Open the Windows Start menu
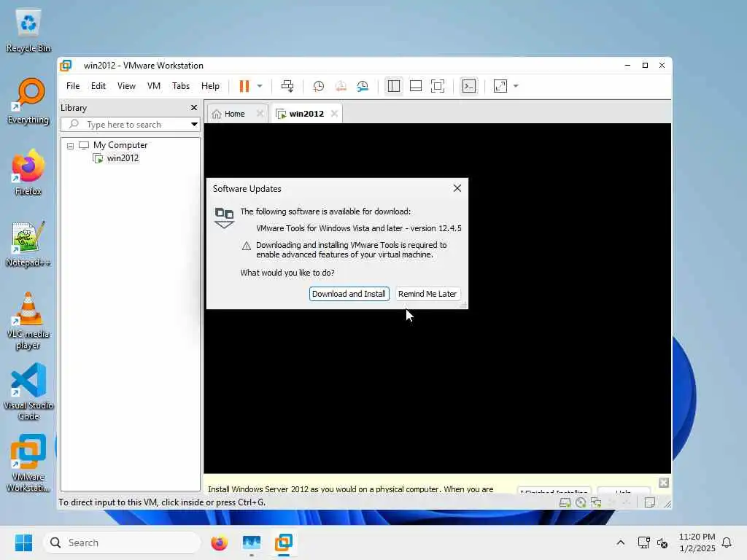 (x=23, y=542)
